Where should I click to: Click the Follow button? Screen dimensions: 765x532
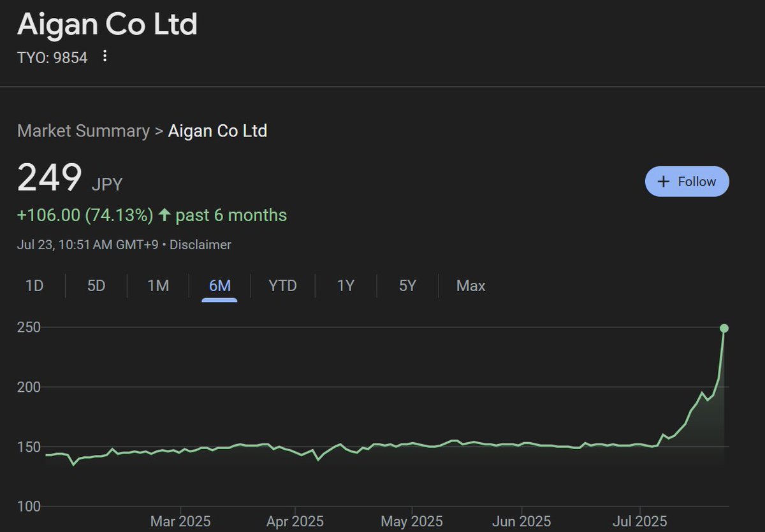[x=687, y=182]
